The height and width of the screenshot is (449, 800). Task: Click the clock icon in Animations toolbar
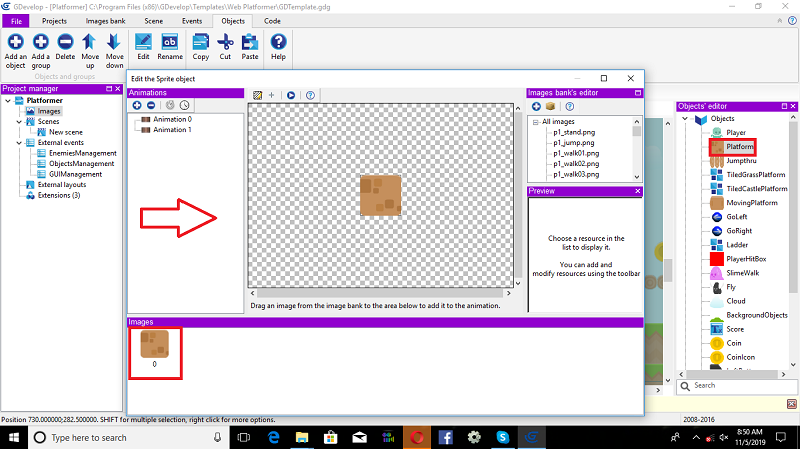point(184,105)
